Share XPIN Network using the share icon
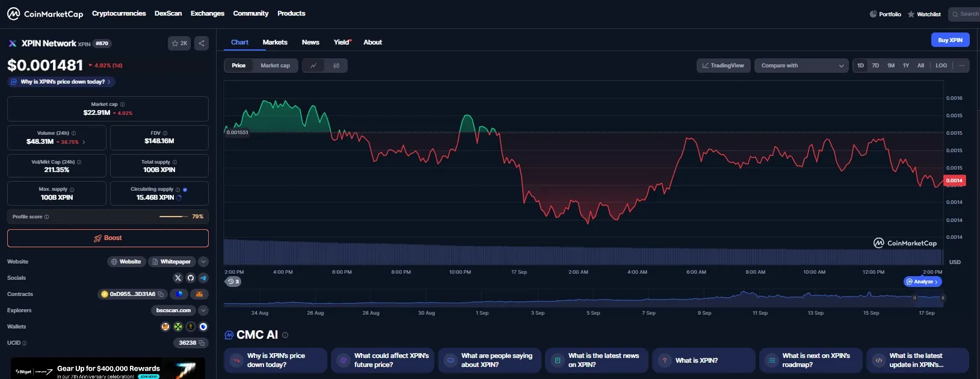 click(202, 43)
